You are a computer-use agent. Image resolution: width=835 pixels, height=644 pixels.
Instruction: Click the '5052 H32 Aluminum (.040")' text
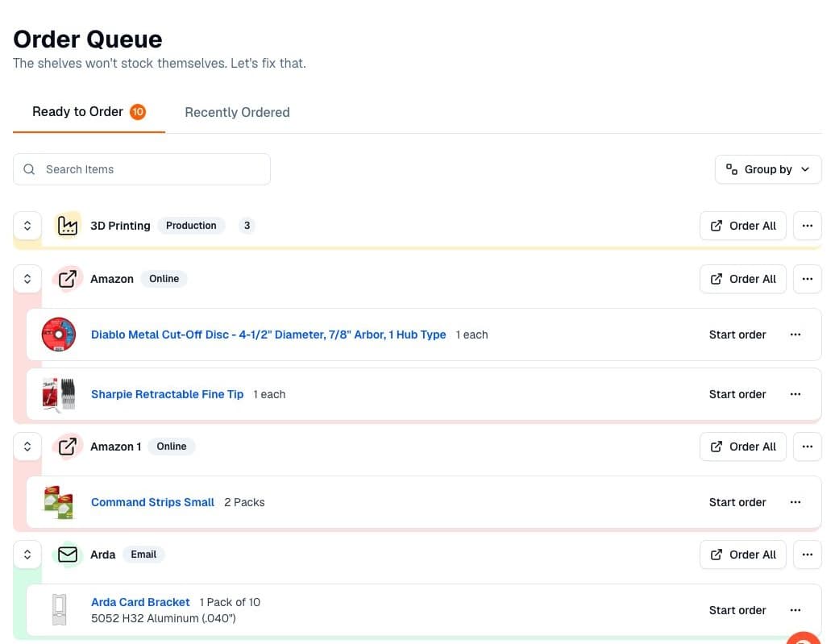click(x=164, y=618)
